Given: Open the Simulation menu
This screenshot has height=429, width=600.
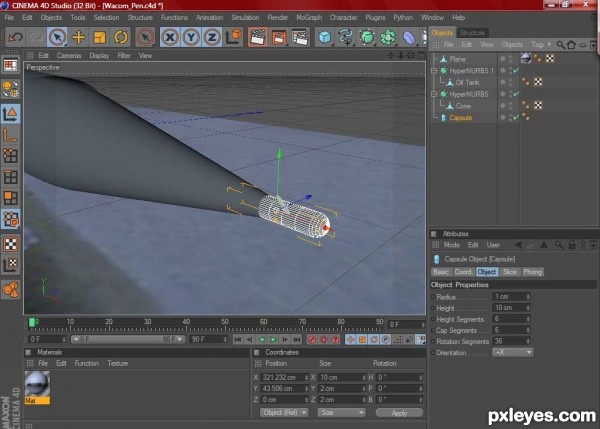Looking at the screenshot, I should click(x=245, y=18).
